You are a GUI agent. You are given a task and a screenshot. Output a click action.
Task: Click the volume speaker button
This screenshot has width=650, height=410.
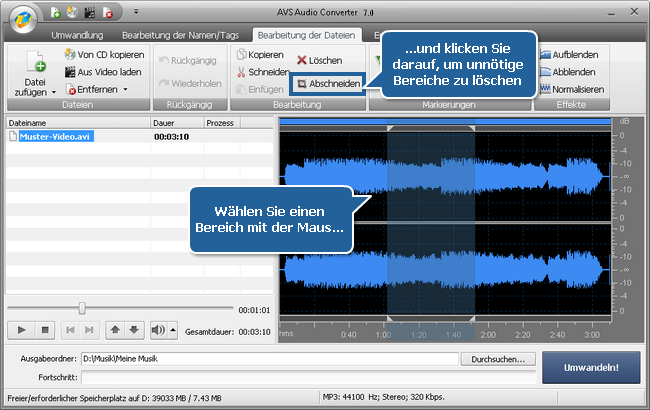point(158,330)
